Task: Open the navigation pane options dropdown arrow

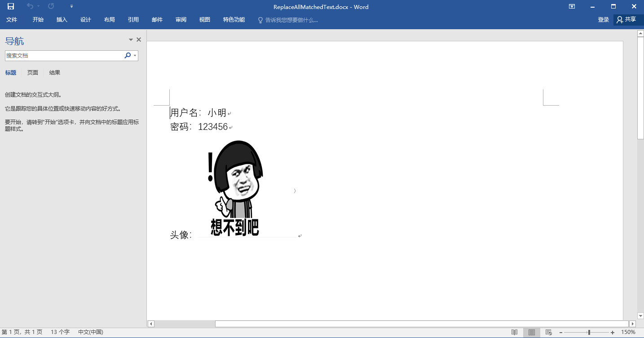Action: [x=130, y=40]
